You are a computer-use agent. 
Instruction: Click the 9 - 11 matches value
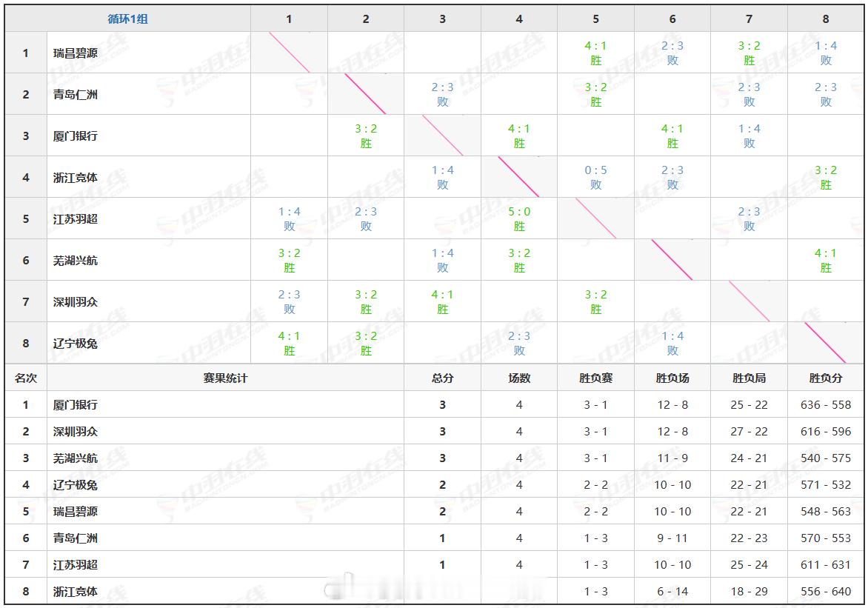point(672,538)
